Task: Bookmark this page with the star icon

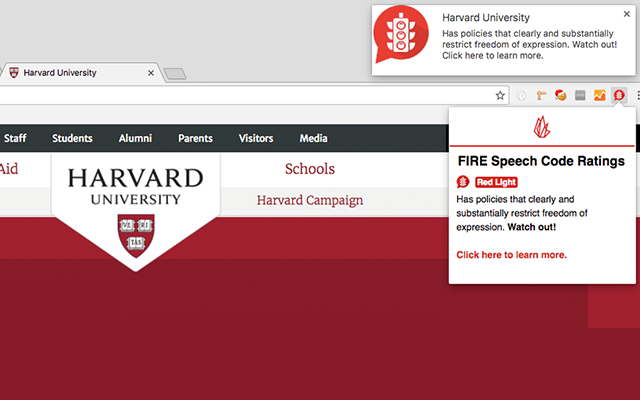Action: coord(500,96)
